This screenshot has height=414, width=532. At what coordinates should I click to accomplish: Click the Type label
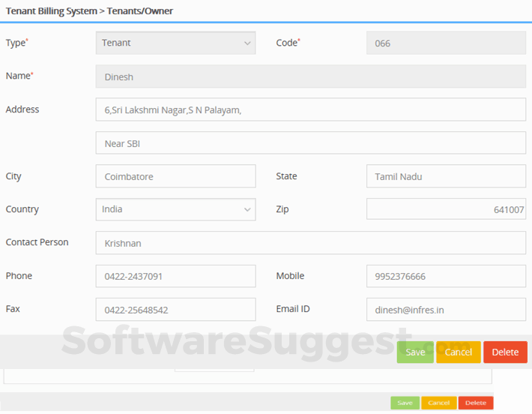point(16,43)
